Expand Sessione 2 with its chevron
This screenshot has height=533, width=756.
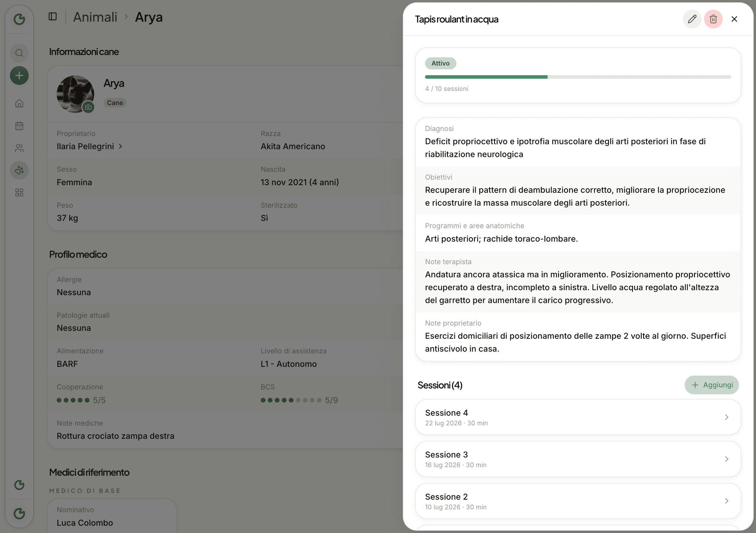[727, 501]
